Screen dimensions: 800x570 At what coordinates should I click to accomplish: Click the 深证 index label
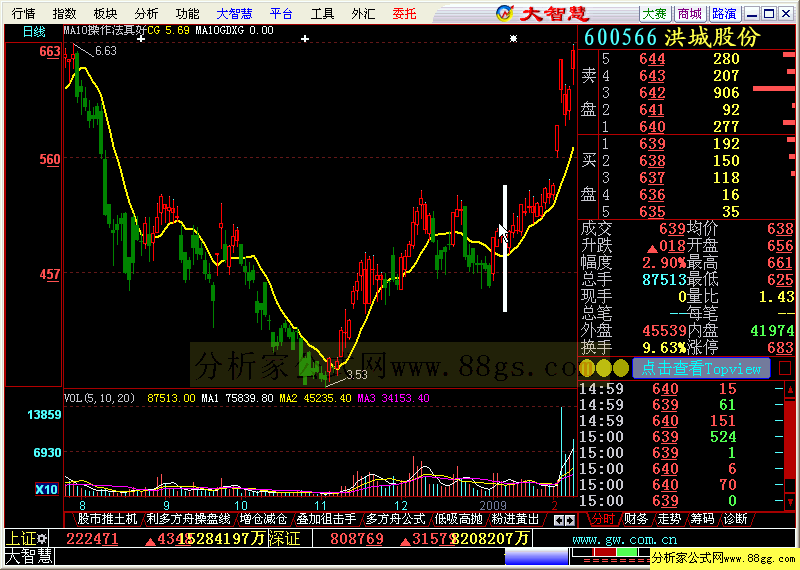coord(284,539)
